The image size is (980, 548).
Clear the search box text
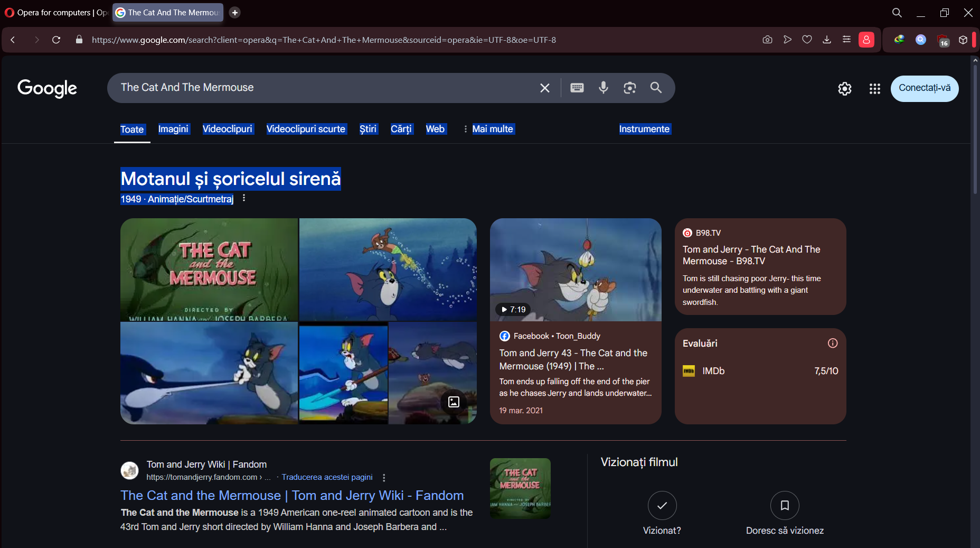[x=545, y=88]
